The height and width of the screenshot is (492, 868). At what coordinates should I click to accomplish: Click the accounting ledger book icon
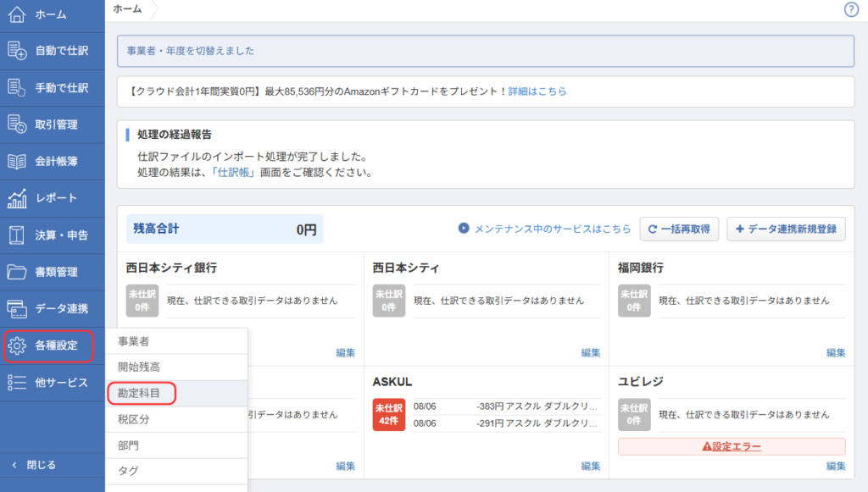coord(17,161)
